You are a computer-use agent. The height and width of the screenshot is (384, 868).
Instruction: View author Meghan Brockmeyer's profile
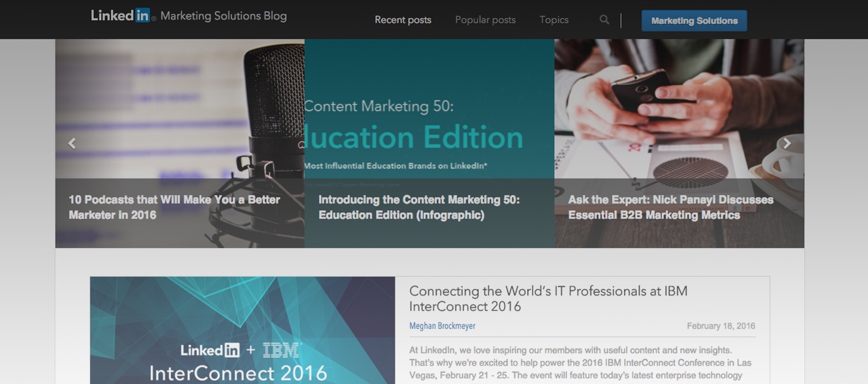click(442, 326)
